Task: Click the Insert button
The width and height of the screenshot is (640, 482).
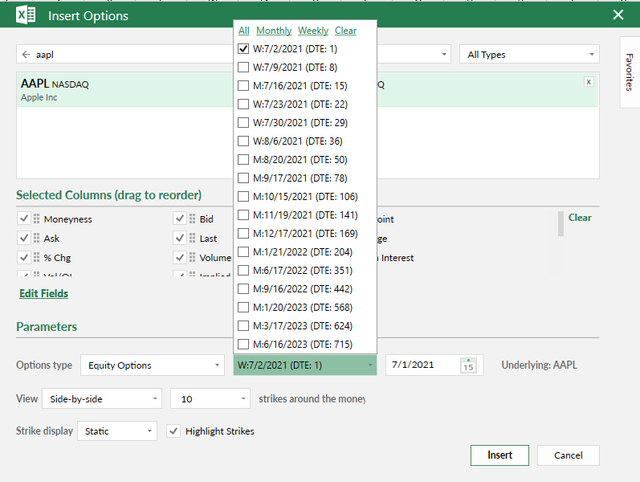Action: 500,455
